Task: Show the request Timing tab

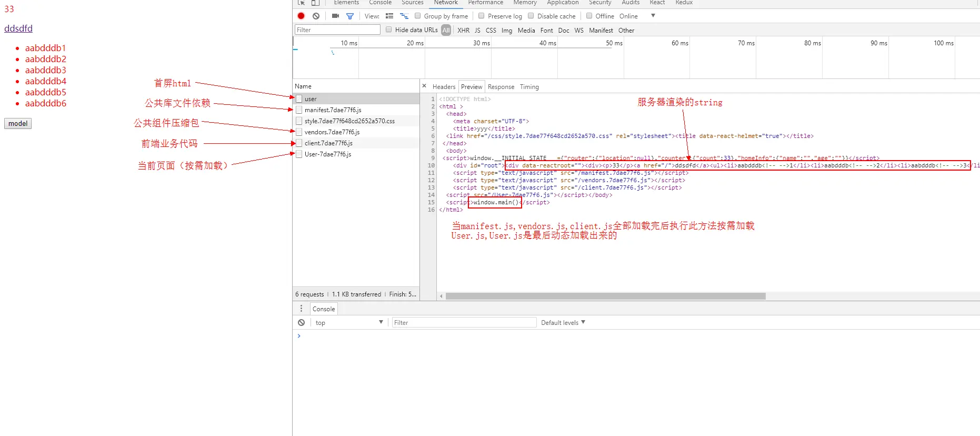Action: click(x=529, y=87)
